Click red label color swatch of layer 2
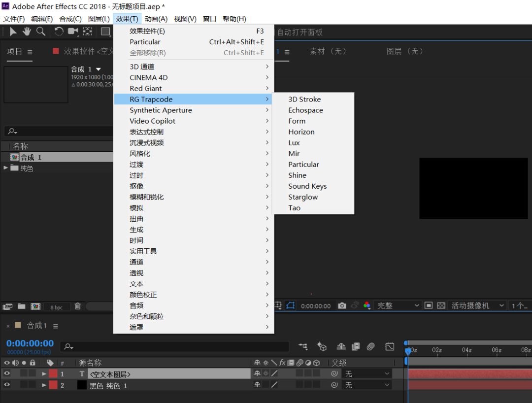 [x=53, y=385]
